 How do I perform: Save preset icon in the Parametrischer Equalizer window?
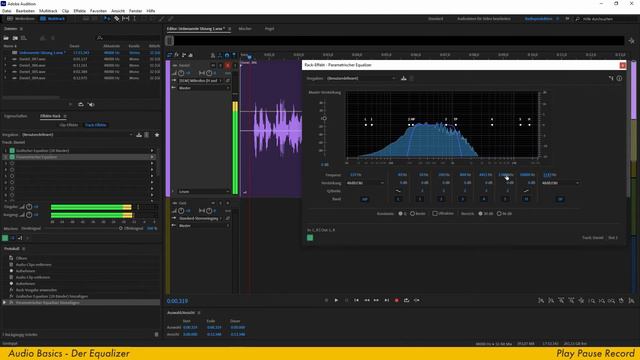[404, 78]
